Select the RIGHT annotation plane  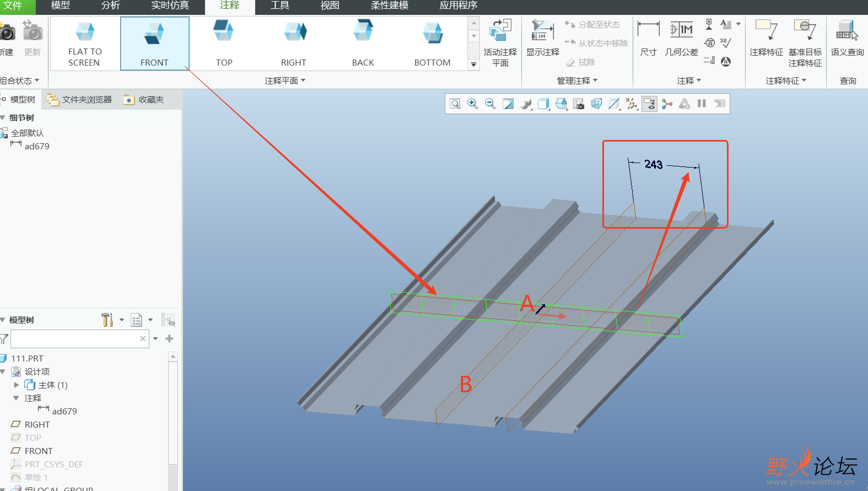[x=294, y=44]
